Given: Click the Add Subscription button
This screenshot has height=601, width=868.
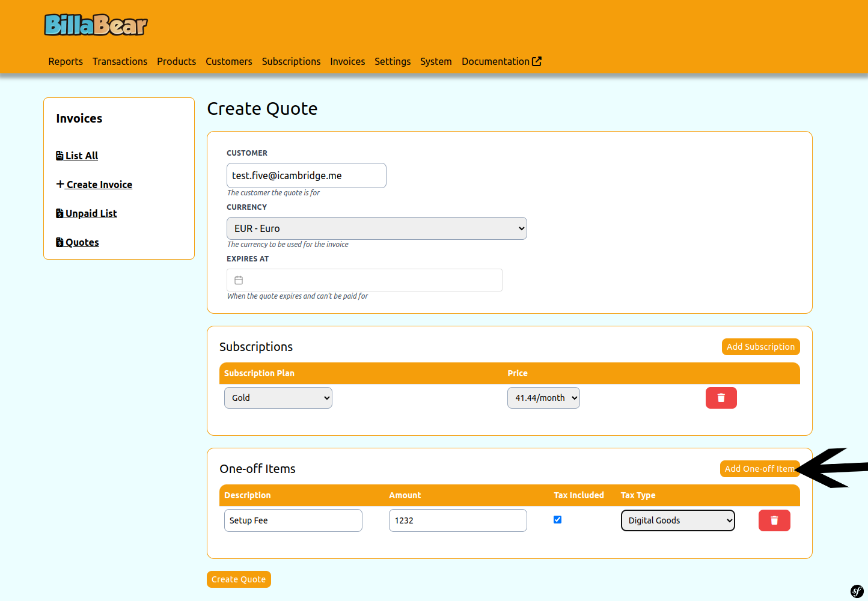Looking at the screenshot, I should tap(760, 347).
